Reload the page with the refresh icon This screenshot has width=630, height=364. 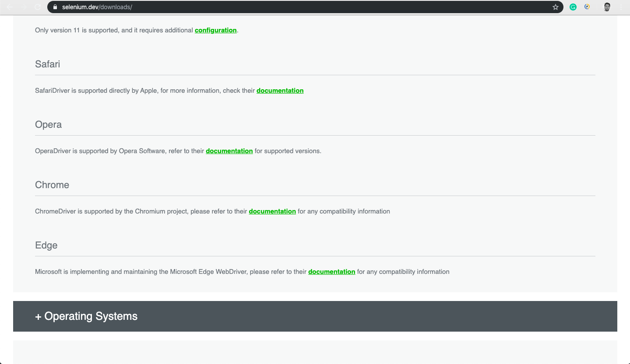coord(38,7)
